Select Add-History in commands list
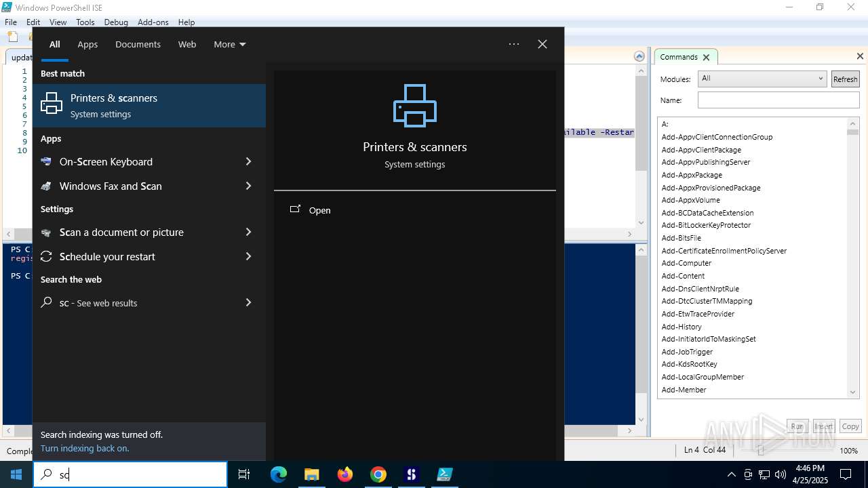868x488 pixels. 682,327
